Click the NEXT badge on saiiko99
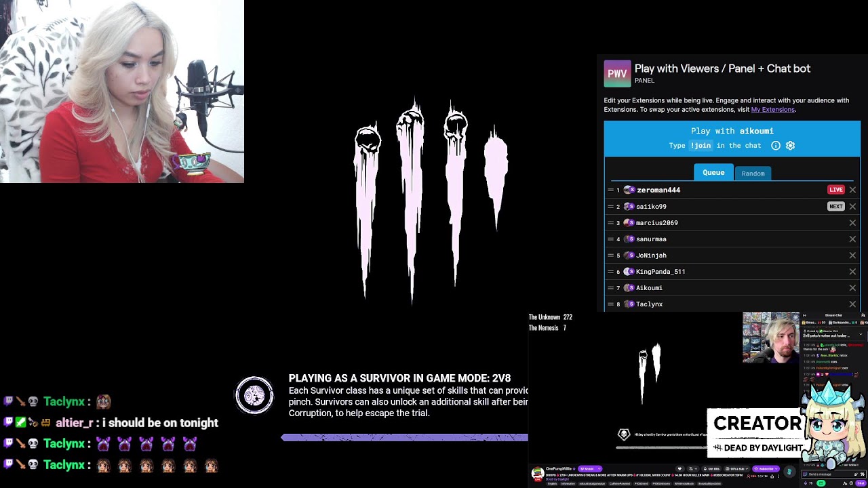This screenshot has width=868, height=488. click(835, 206)
